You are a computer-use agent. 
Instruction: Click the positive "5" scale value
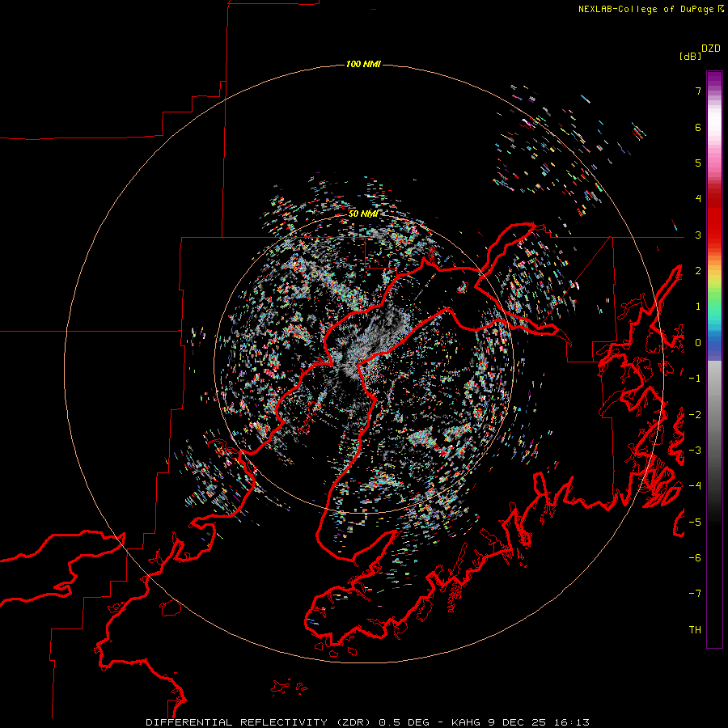[x=698, y=163]
